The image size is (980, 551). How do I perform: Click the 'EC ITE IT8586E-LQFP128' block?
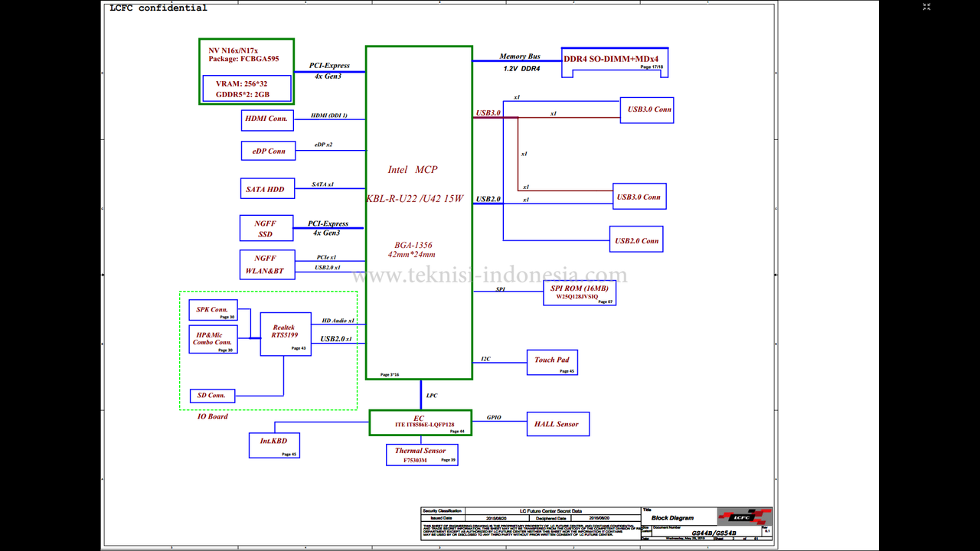pos(420,422)
